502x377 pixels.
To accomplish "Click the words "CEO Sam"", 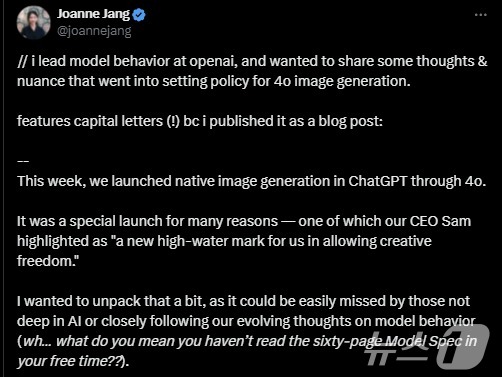I will click(440, 221).
